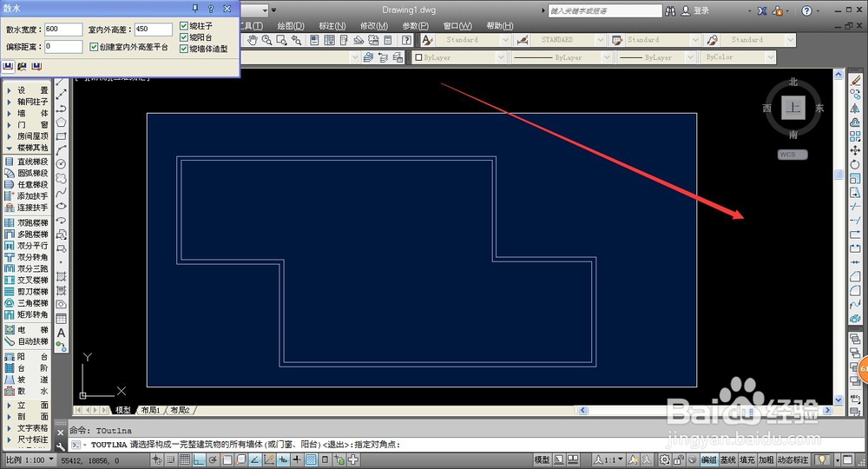The height and width of the screenshot is (469, 868).
Task: Collapse the 楼梯其他 category
Action: [x=27, y=148]
